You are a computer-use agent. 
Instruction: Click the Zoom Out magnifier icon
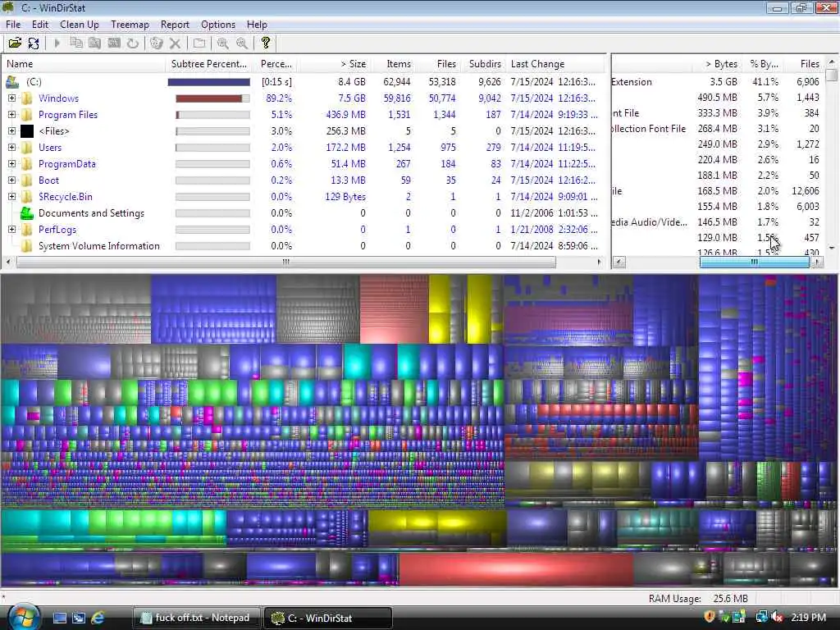pyautogui.click(x=242, y=43)
